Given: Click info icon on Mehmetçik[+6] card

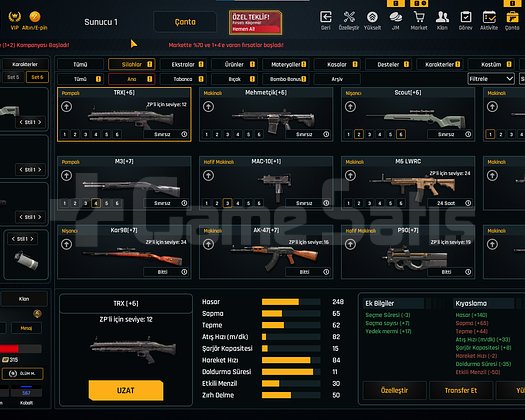Looking at the screenshot, I should tap(326, 134).
